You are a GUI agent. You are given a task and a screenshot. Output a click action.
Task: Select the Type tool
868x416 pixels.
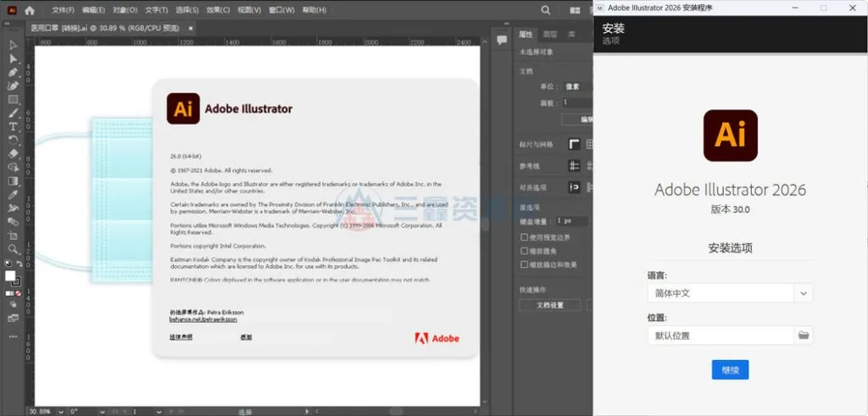13,127
